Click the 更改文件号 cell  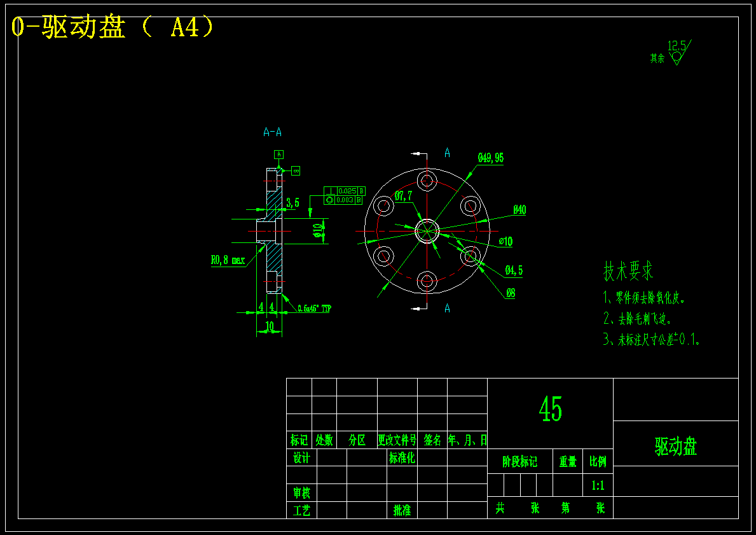(397, 440)
